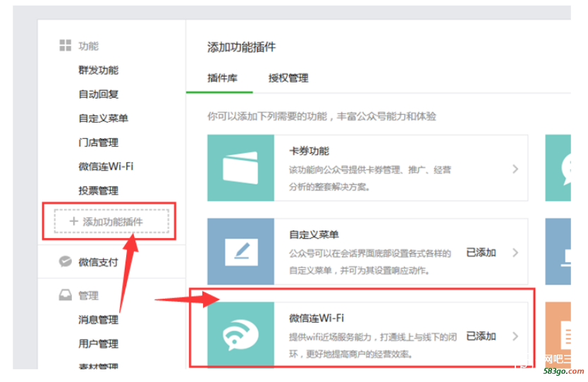The image size is (588, 382).
Task: Open 微信连Wi-Fi sidebar entry
Action: (x=106, y=166)
